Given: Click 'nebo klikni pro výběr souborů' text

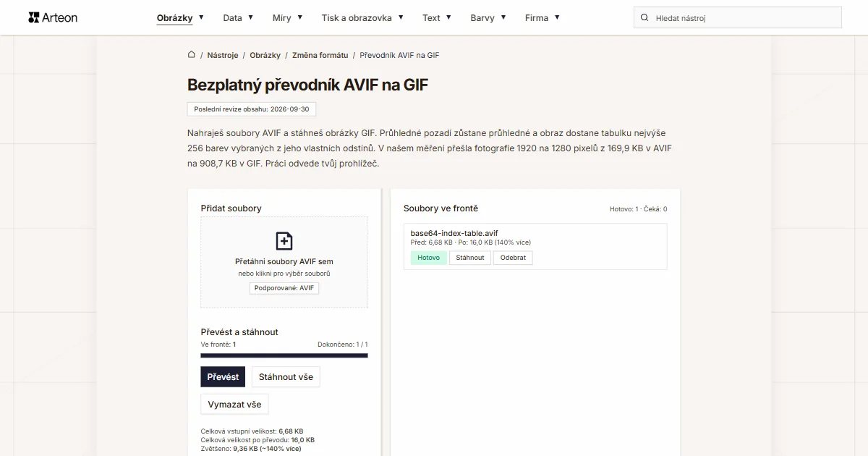Looking at the screenshot, I should click(284, 274).
